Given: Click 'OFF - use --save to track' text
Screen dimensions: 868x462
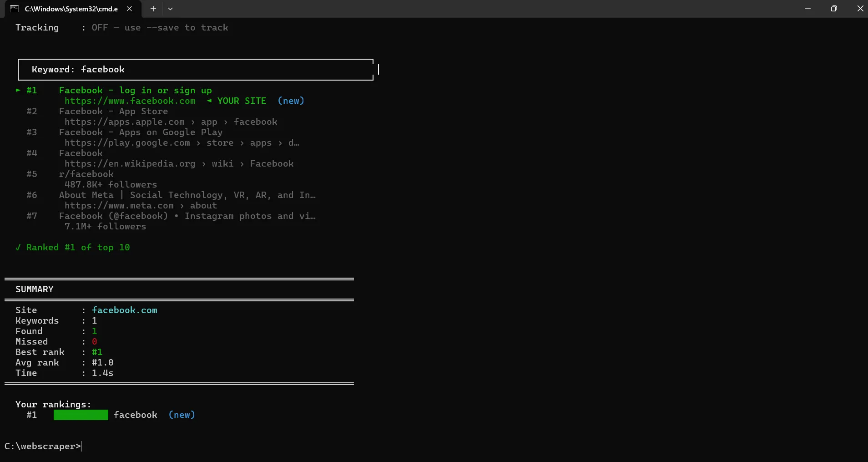Looking at the screenshot, I should tap(160, 28).
